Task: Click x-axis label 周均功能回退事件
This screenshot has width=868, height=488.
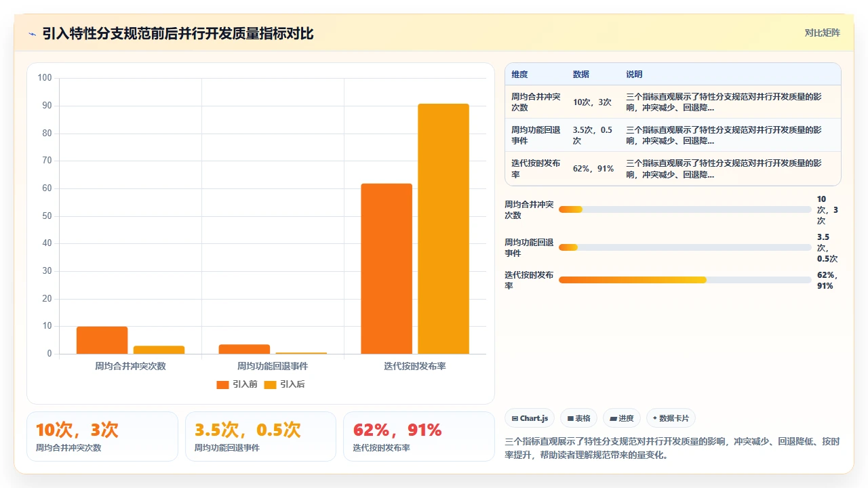Action: [273, 366]
